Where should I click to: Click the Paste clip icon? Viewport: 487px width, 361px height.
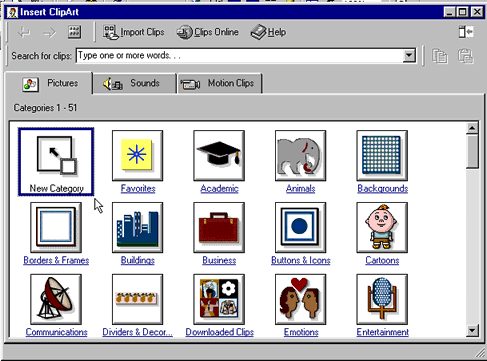(465, 56)
